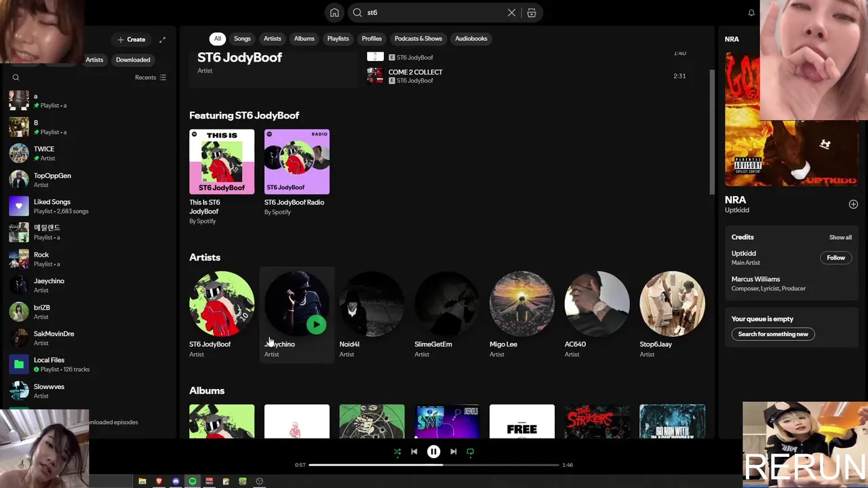The image size is (868, 488).
Task: Open playlist 'a' in the library
Action: pos(88,100)
